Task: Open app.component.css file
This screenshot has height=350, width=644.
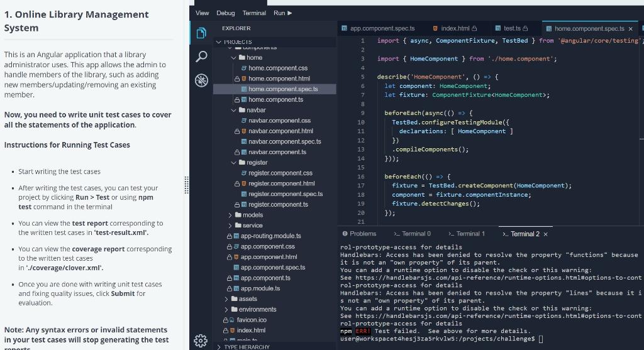Action: (268, 246)
